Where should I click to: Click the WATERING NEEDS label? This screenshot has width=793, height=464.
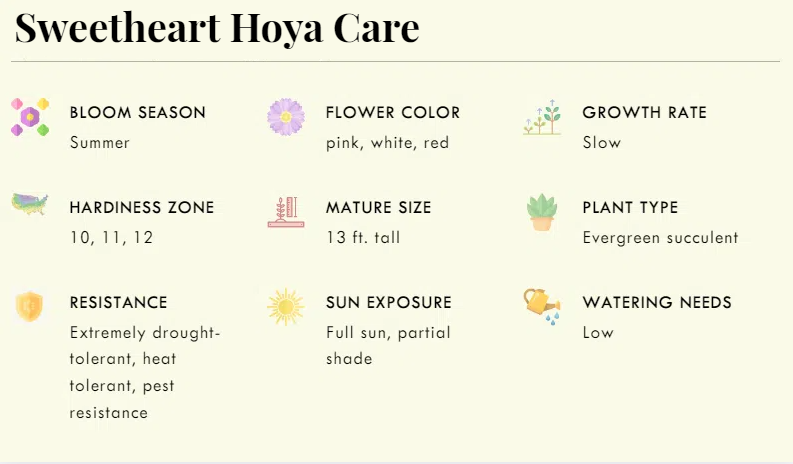pos(657,303)
